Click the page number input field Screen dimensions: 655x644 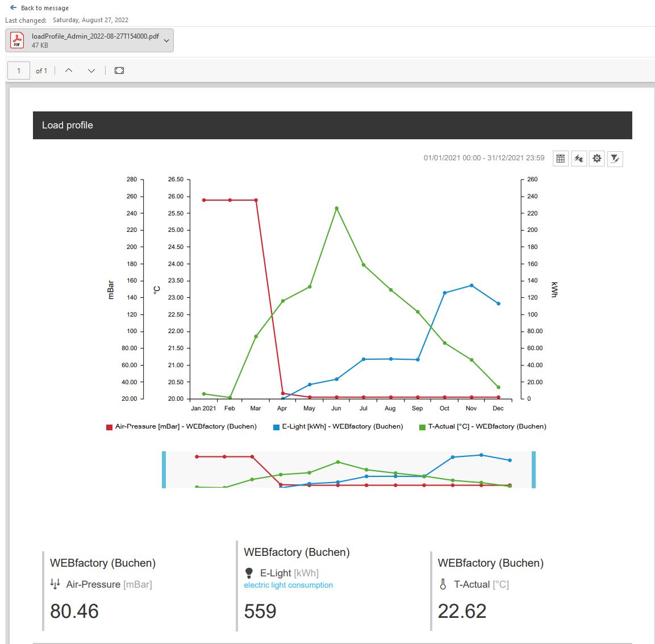tap(19, 70)
